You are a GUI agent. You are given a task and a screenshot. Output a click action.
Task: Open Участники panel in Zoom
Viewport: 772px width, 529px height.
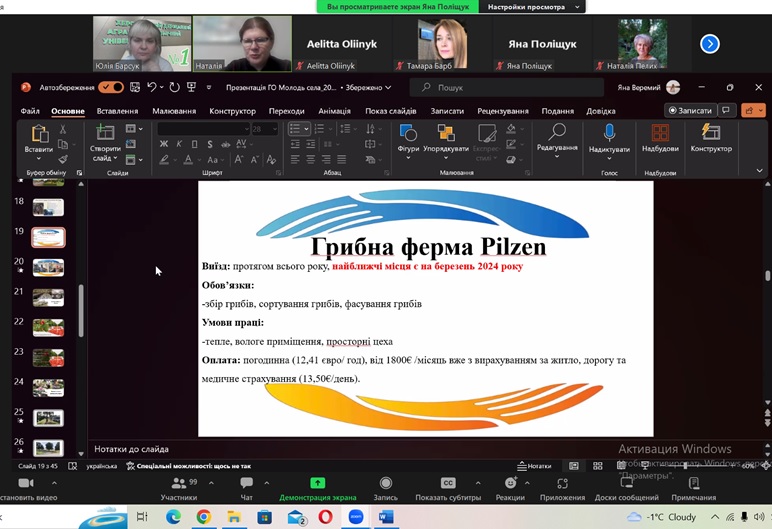click(x=179, y=488)
